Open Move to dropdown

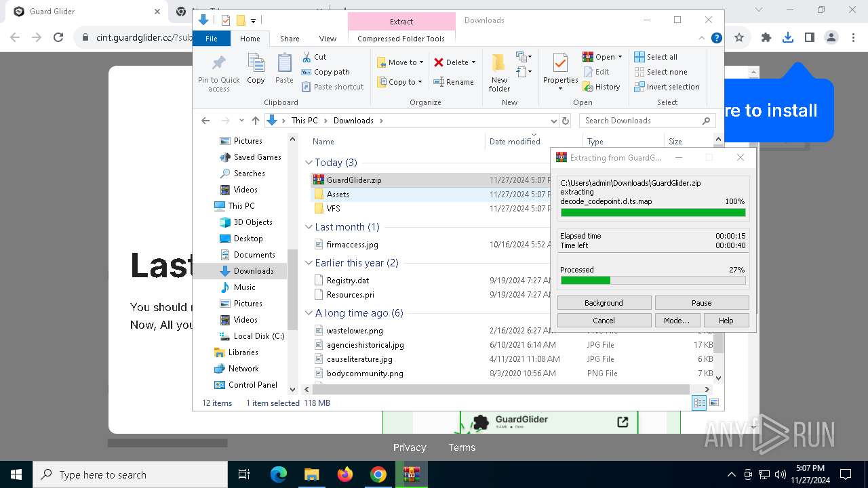[399, 62]
